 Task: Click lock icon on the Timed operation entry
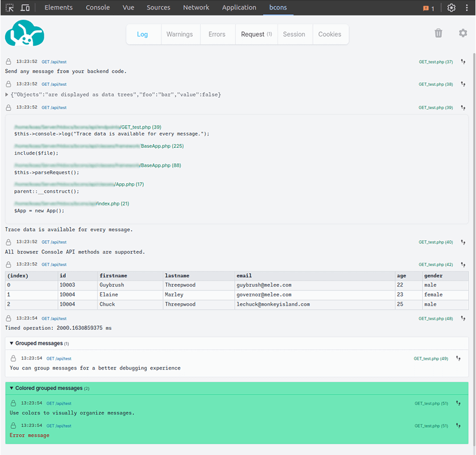9,318
